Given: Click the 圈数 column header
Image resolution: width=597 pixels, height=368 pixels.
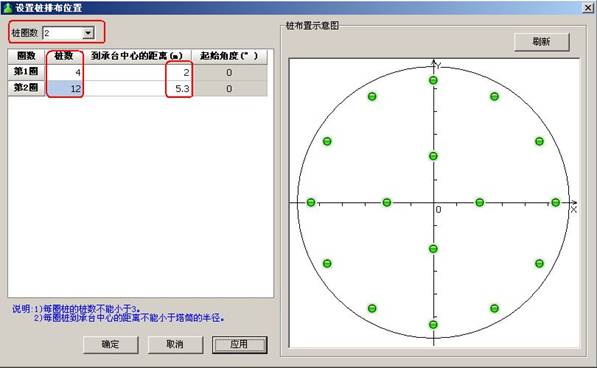Looking at the screenshot, I should 26,56.
